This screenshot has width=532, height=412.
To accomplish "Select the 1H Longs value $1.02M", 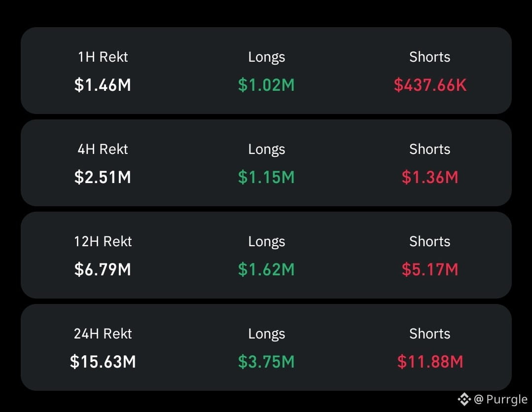I will pyautogui.click(x=266, y=85).
